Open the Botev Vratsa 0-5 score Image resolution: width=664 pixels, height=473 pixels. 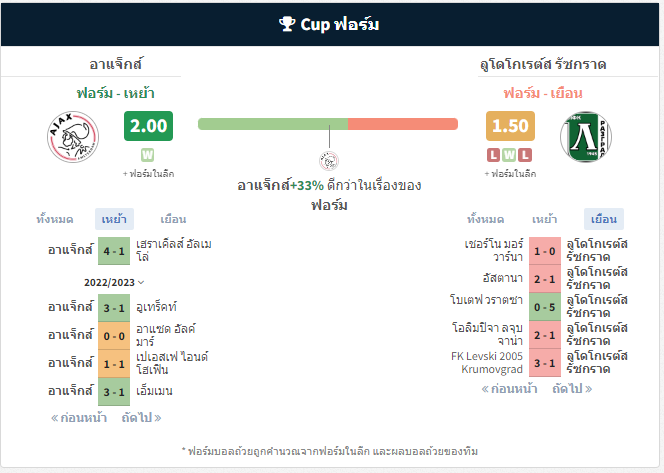pos(545,307)
